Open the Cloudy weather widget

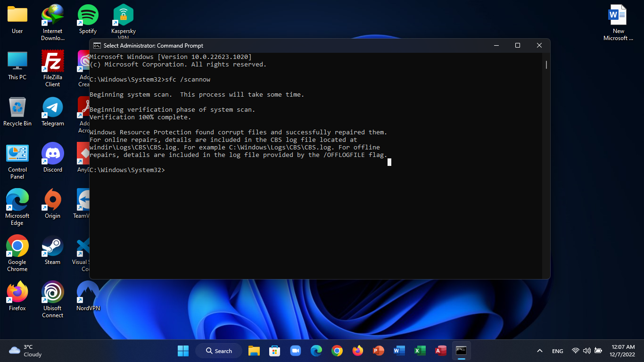point(26,351)
